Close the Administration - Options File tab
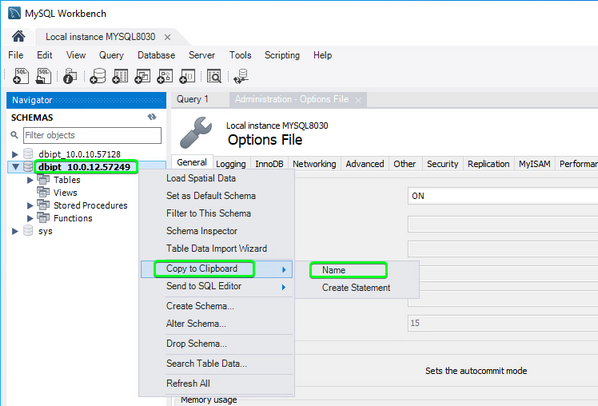 (x=358, y=100)
